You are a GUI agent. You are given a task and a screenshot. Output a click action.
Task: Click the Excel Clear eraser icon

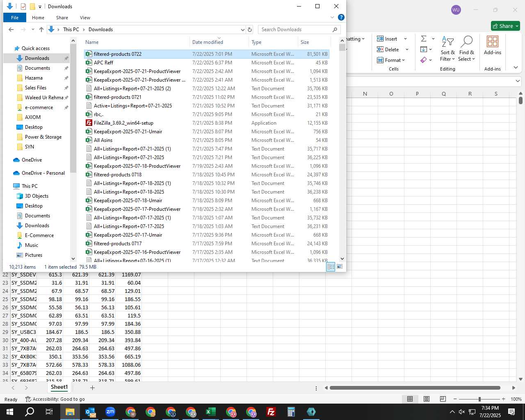pos(424,60)
